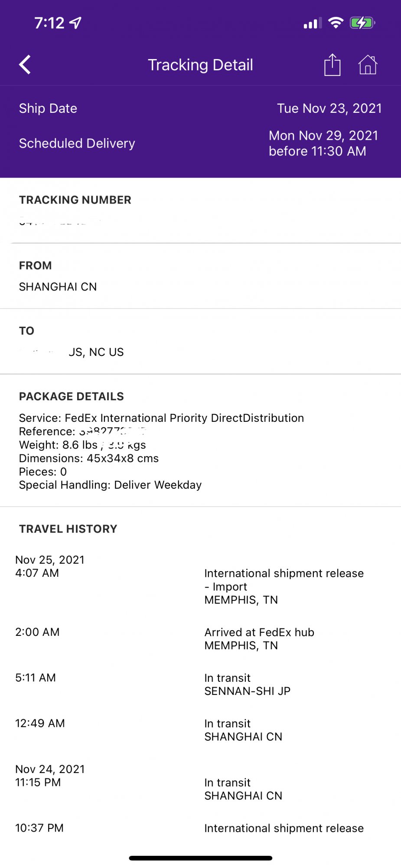Select the Tue Nov 23, 2021 ship date
Viewport: 401px width, 868px height.
pos(329,108)
